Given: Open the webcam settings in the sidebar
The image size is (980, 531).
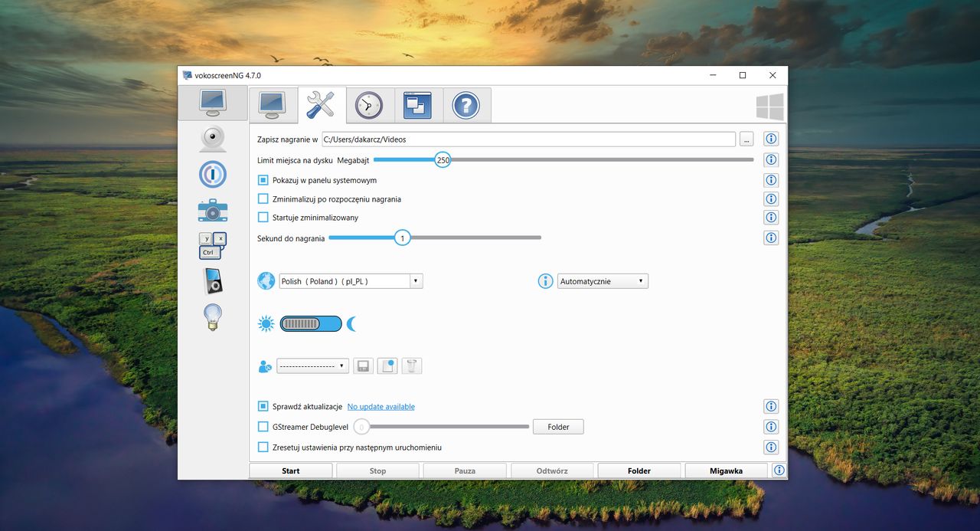Looking at the screenshot, I should point(212,139).
